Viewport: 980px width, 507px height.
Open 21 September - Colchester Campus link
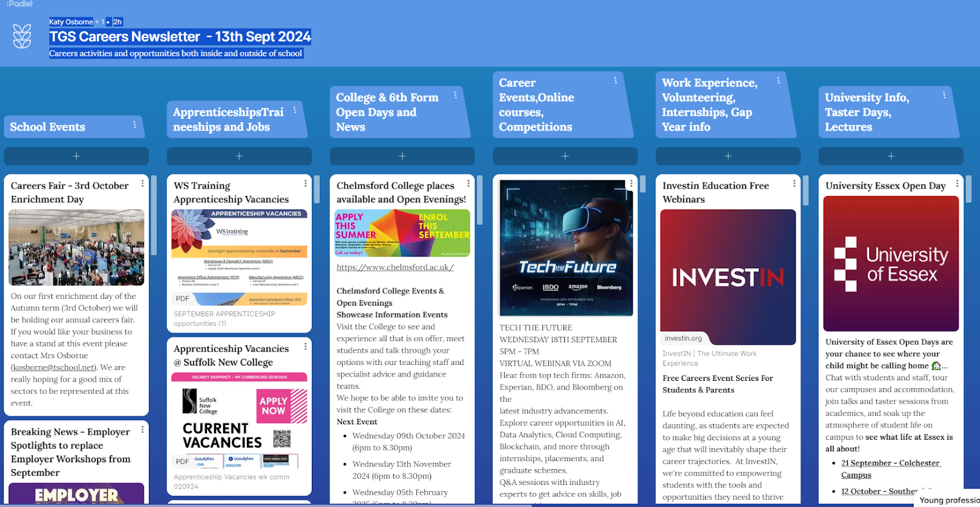[x=891, y=469]
